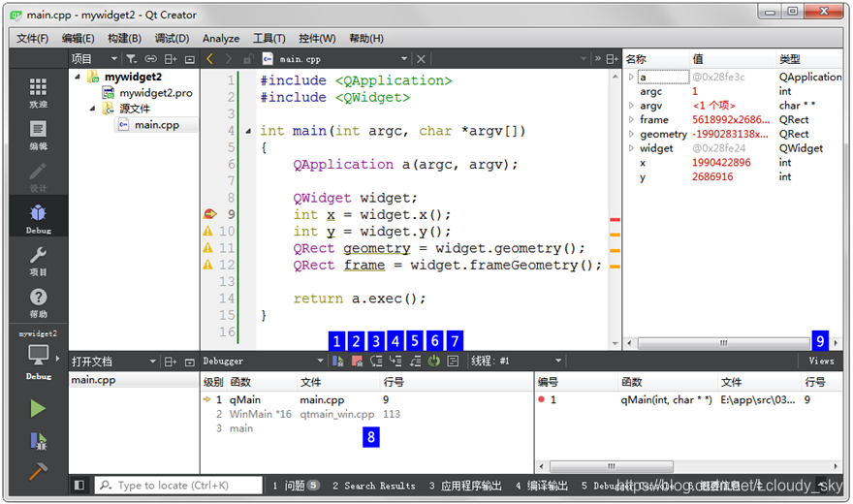The image size is (853, 504).
Task: Click the warning icon on line 10
Action: tap(208, 231)
